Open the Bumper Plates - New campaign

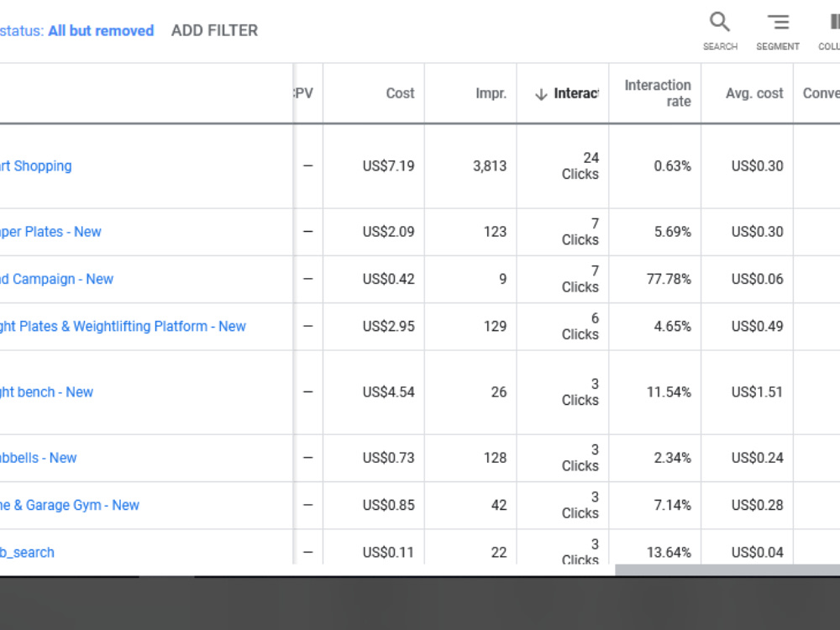coord(50,232)
